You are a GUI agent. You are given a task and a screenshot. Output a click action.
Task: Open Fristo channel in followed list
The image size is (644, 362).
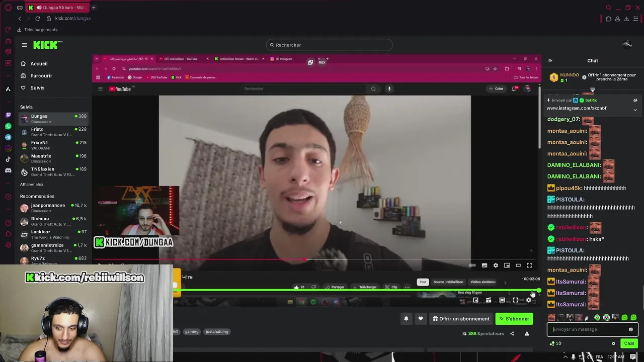click(54, 132)
